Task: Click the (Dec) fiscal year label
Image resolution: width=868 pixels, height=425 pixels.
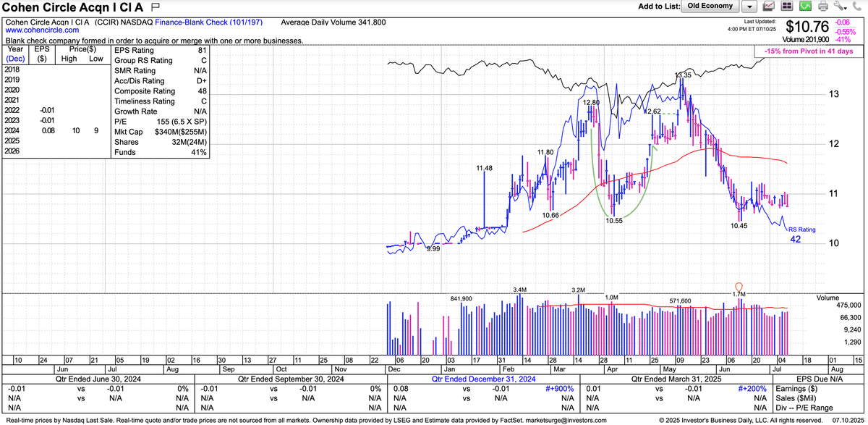Action: point(15,59)
